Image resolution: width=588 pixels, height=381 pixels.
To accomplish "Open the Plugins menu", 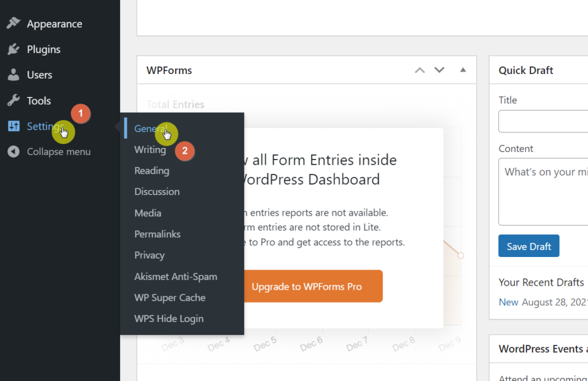I will tap(44, 49).
